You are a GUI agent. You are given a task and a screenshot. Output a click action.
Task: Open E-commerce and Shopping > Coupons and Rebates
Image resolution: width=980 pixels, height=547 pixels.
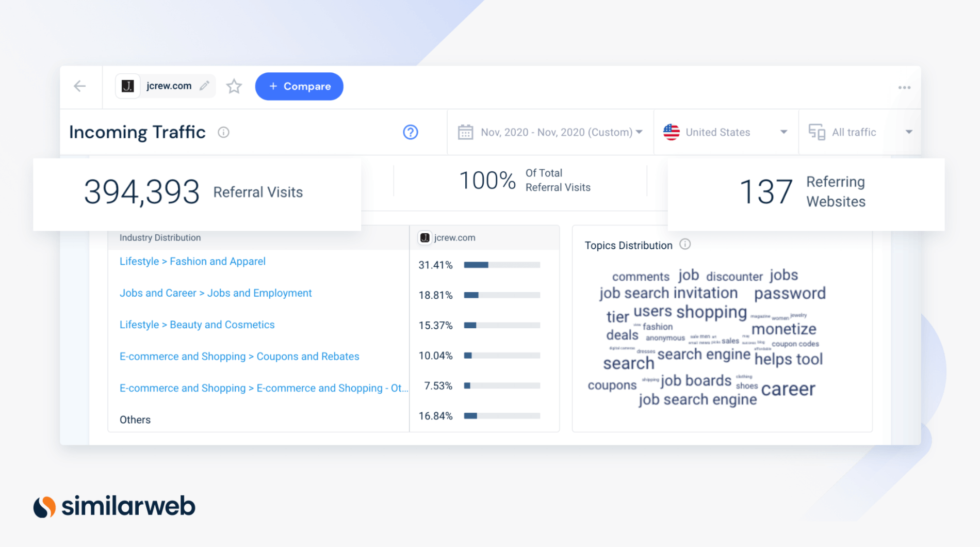[x=239, y=357]
